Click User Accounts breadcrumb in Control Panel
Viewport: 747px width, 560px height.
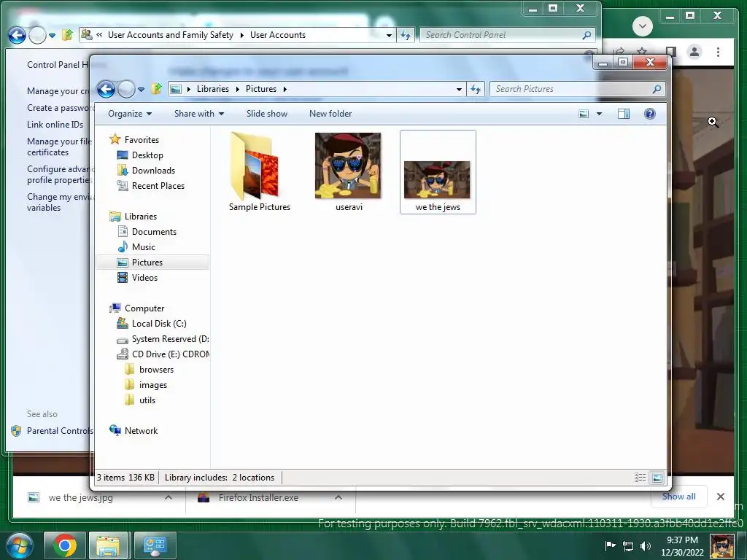point(278,35)
